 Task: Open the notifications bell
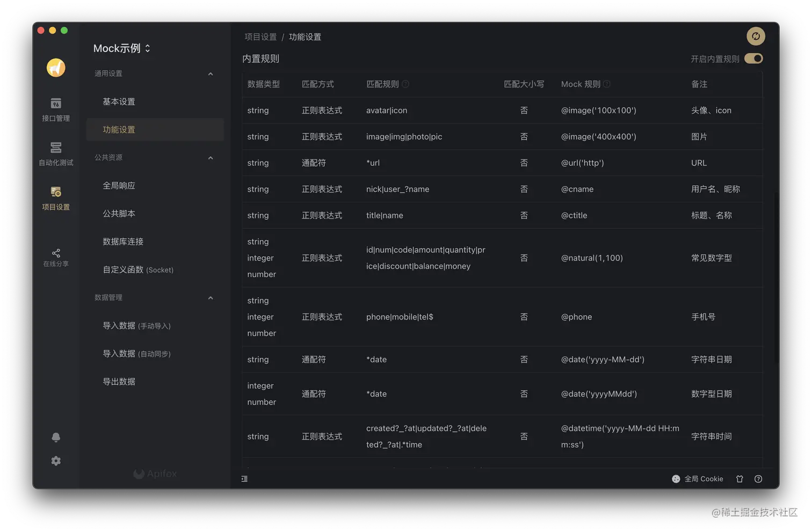(x=55, y=438)
